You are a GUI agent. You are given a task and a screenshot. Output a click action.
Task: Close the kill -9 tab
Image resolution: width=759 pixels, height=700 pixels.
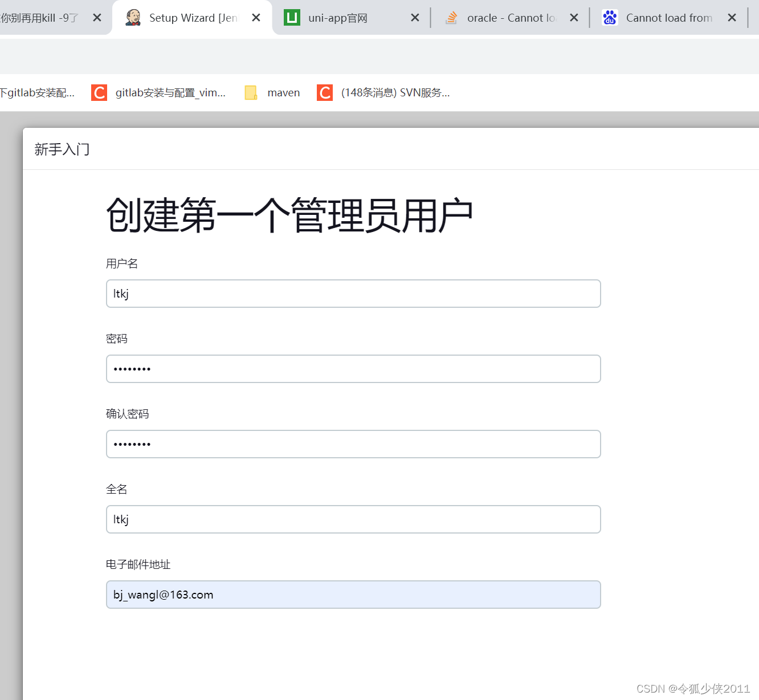[97, 18]
